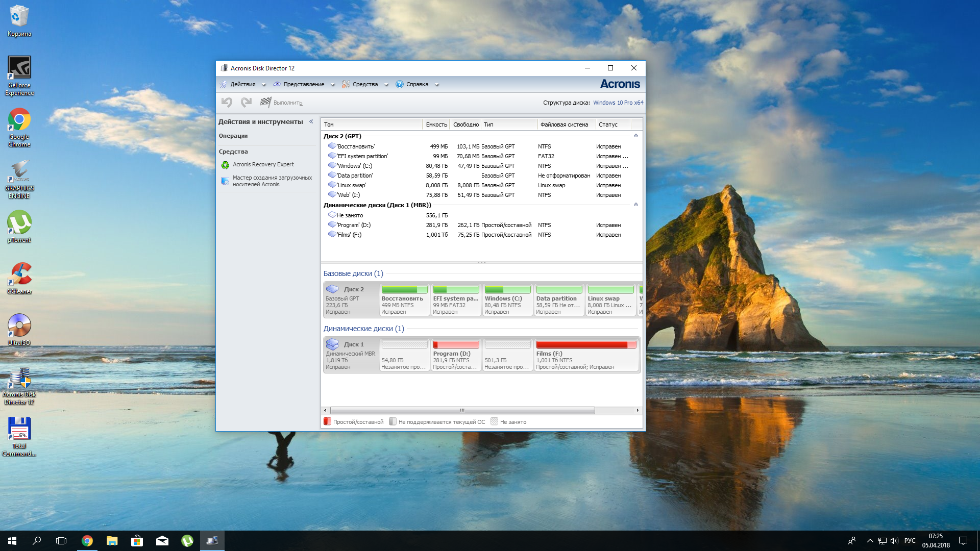
Task: Sort volumes by Том column header
Action: pos(372,124)
